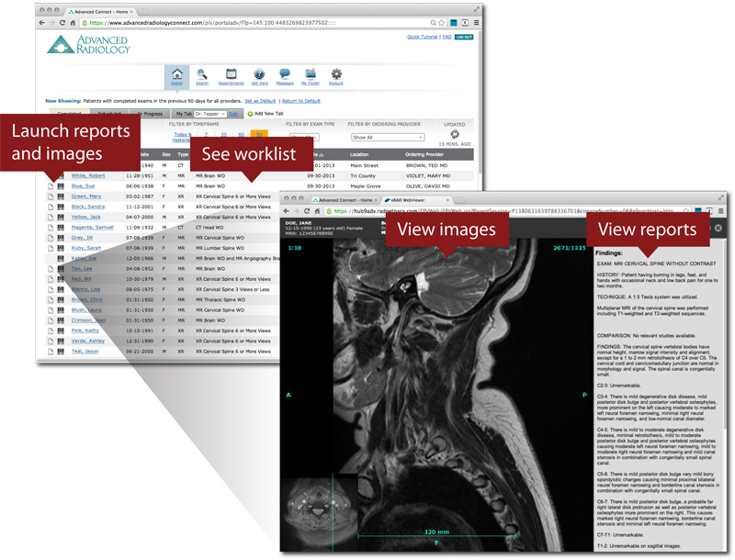Select the 60 day timeframe filter
Image resolution: width=735 pixels, height=560 pixels.
click(242, 134)
